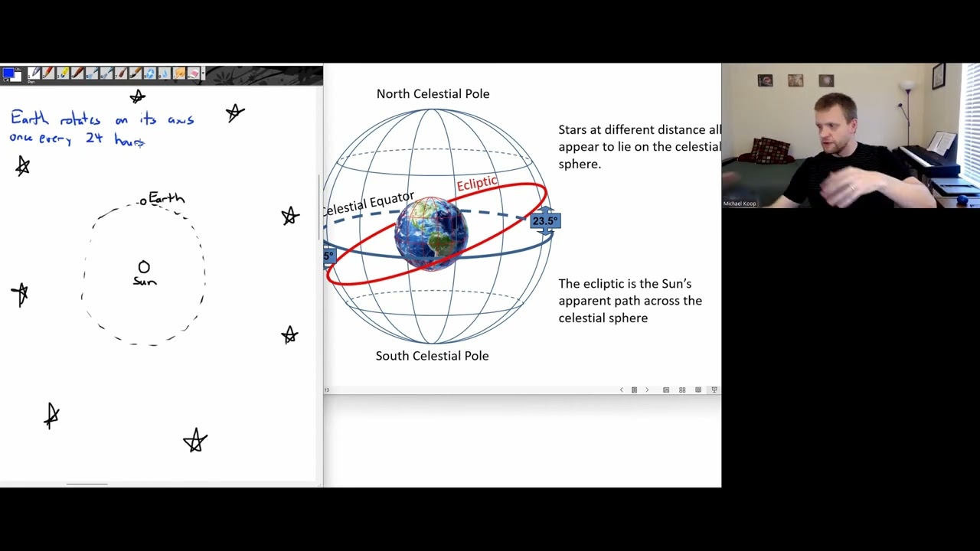The width and height of the screenshot is (980, 551).
Task: Click the 'Michael Koop' name tag
Action: 740,204
